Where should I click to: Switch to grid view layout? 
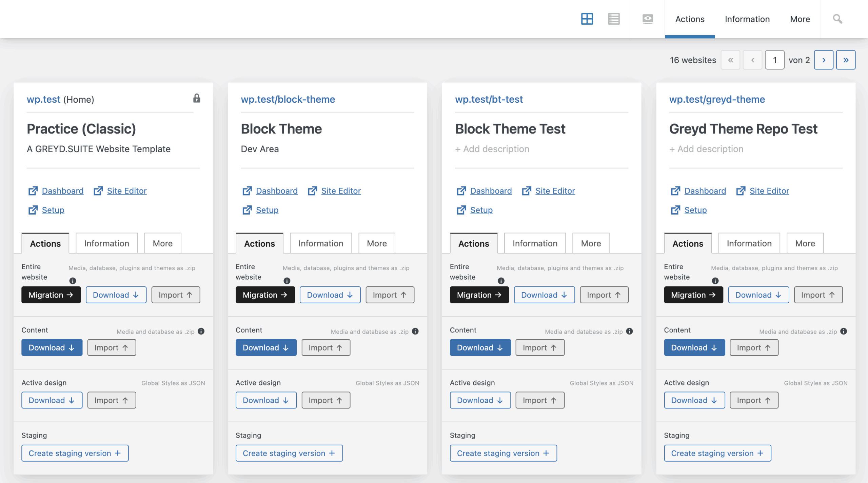tap(587, 19)
